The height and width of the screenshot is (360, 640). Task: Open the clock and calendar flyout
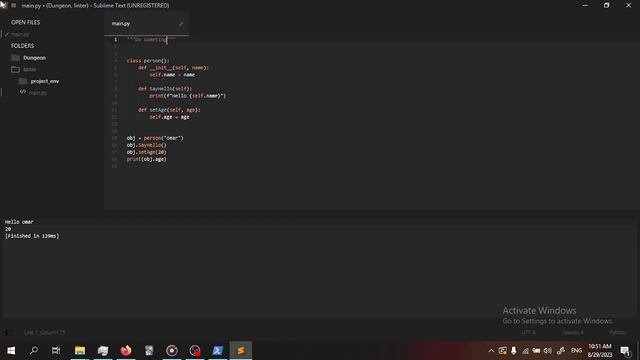click(600, 351)
